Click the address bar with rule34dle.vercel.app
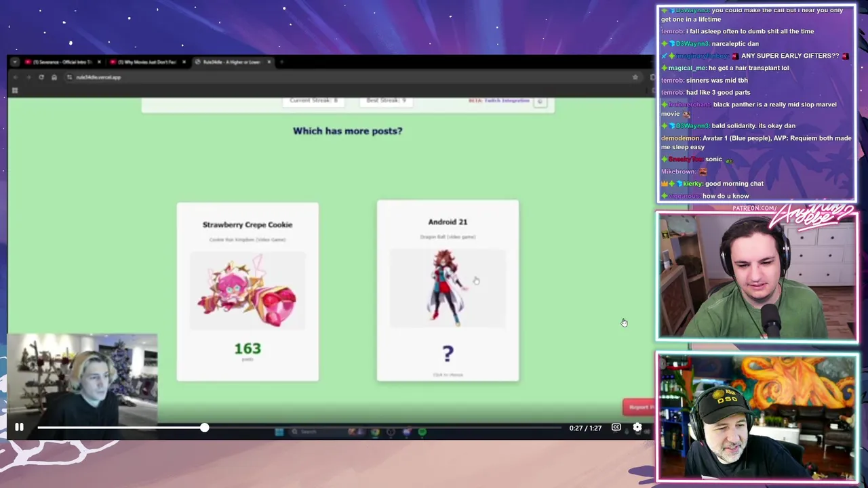 click(353, 77)
